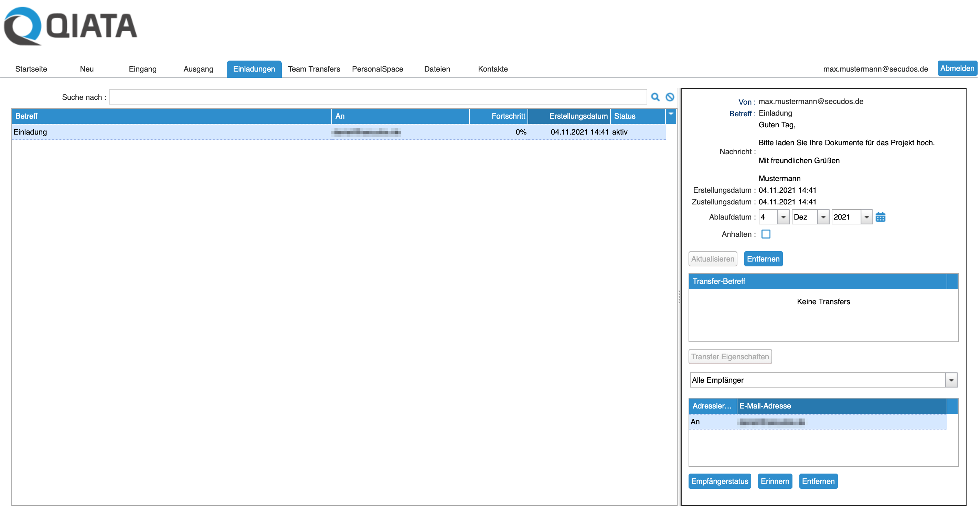The image size is (980, 519).
Task: Click the Empfängerstatus button
Action: pyautogui.click(x=720, y=481)
